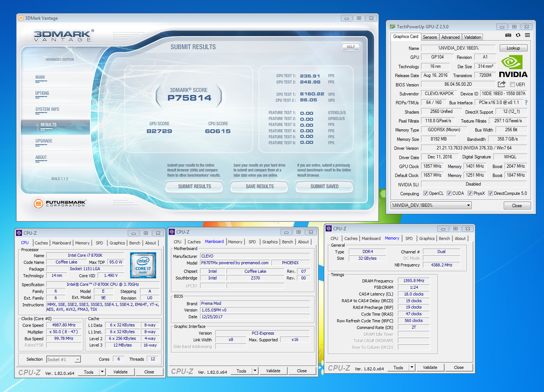Click the Core Speed value field

(64, 325)
